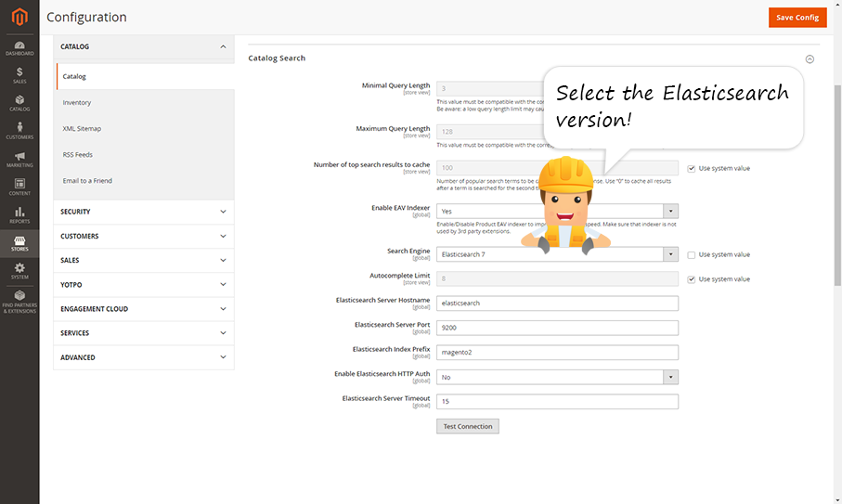The image size is (842, 504).
Task: Check Use system value for Search Engine
Action: [692, 254]
